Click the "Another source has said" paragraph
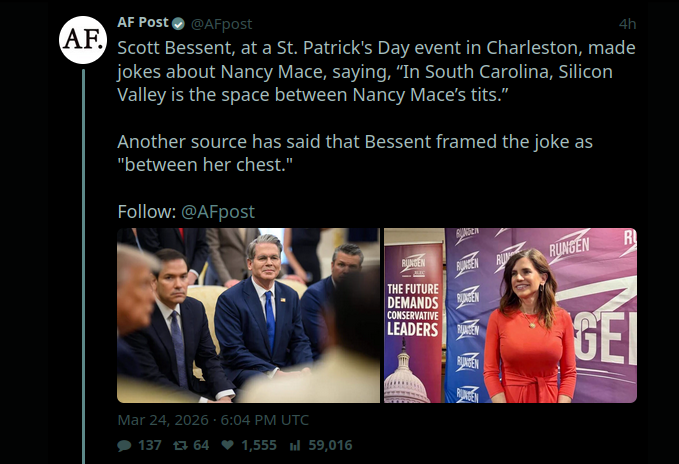Screen dimensions: 679x464 click(x=376, y=152)
